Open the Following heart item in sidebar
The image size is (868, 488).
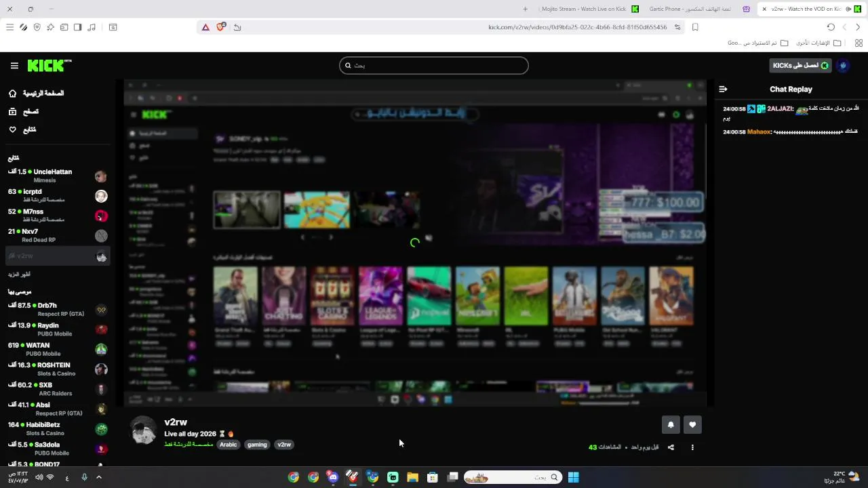(x=23, y=129)
